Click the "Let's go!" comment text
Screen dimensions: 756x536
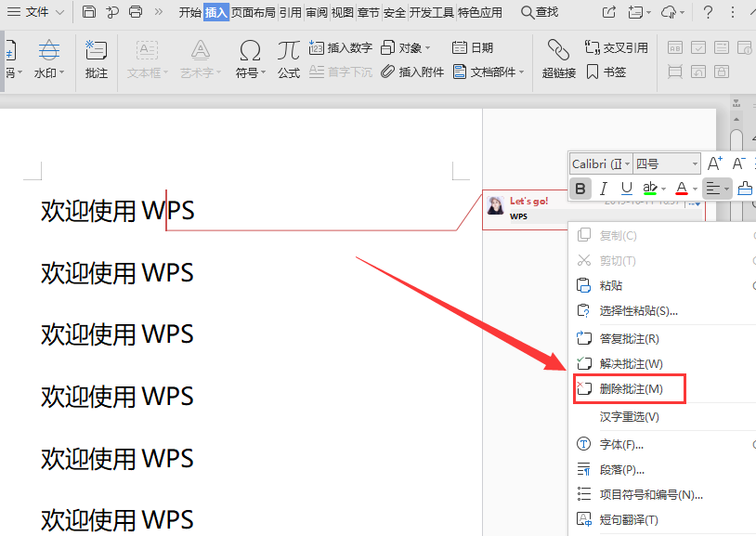[528, 201]
